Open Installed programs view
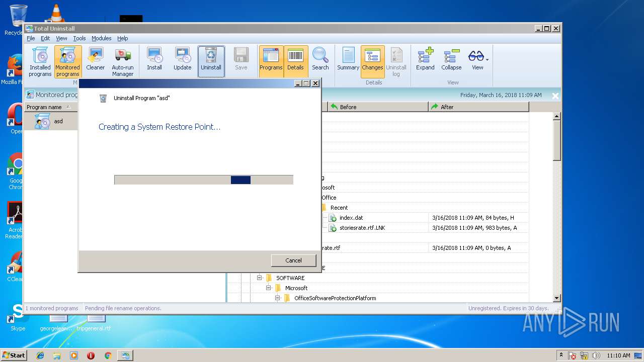This screenshot has height=362, width=644. (40, 61)
